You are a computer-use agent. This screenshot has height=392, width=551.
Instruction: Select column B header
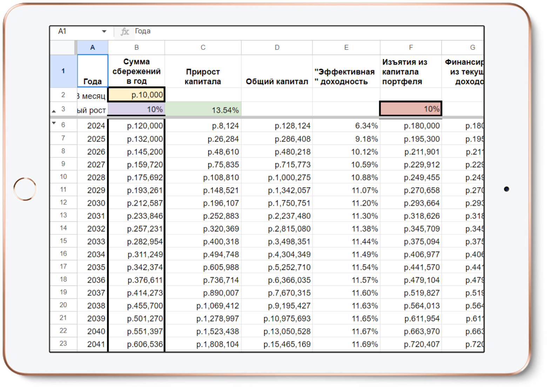(136, 47)
